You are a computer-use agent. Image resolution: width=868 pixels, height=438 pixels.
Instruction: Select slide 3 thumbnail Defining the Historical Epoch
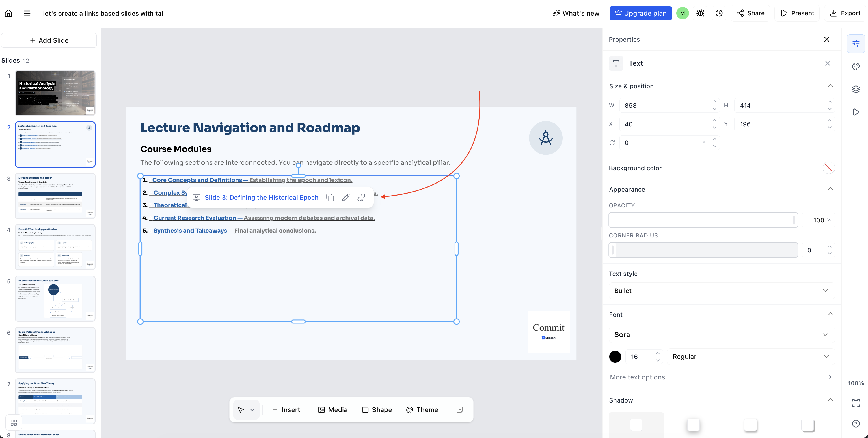tap(55, 196)
